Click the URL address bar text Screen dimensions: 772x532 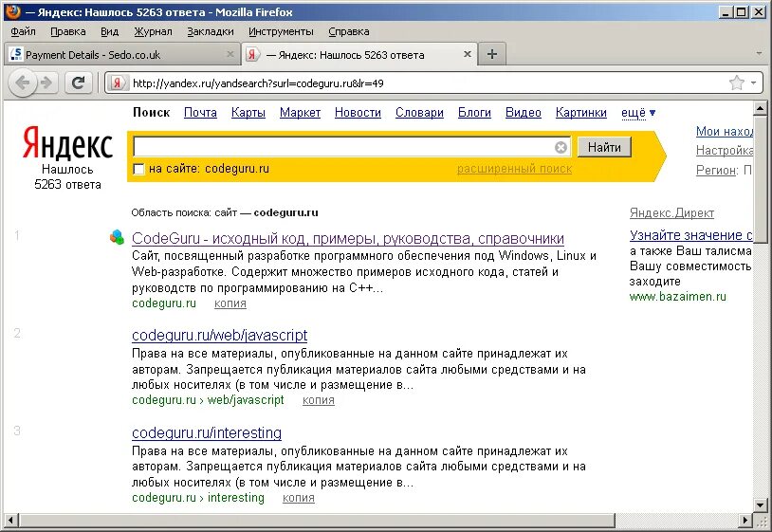[258, 83]
